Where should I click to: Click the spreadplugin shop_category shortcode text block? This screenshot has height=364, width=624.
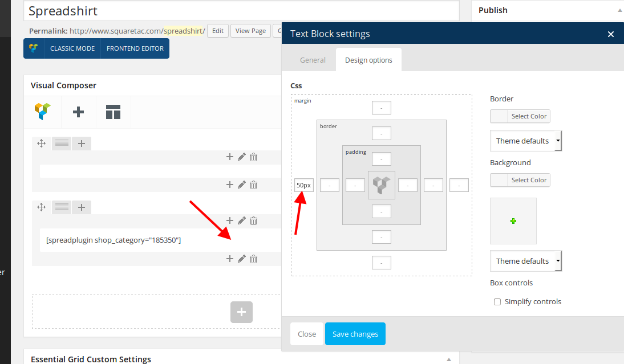point(160,240)
